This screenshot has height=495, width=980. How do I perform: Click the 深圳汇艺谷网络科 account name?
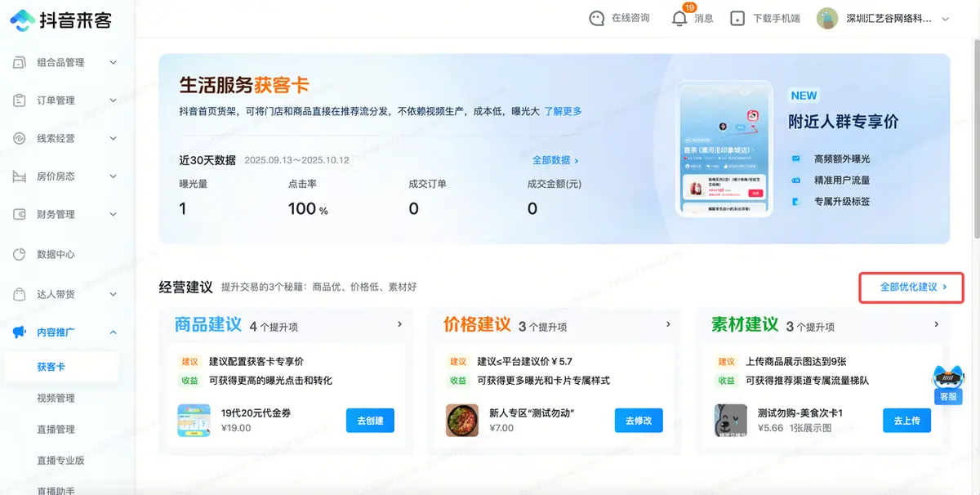889,19
